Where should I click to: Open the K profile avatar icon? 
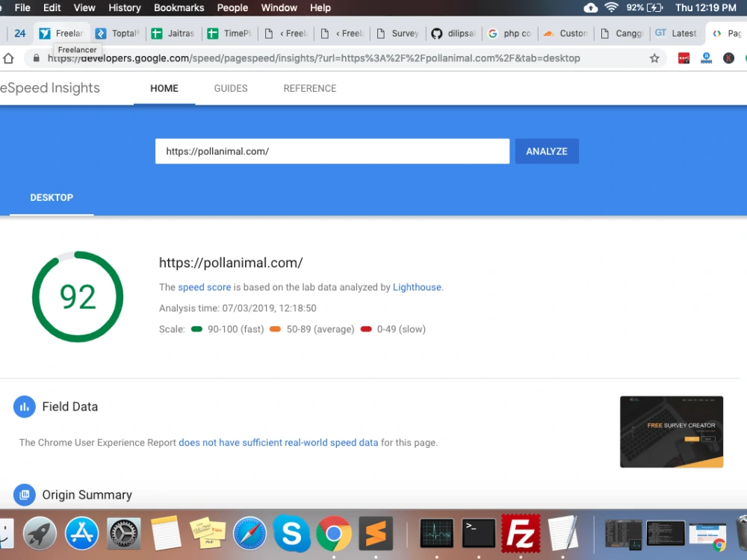(728, 58)
